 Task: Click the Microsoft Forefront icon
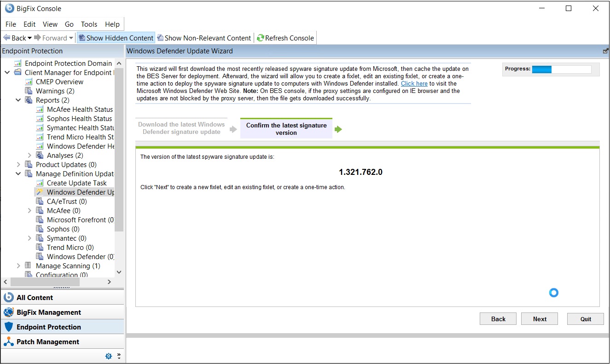click(40, 220)
